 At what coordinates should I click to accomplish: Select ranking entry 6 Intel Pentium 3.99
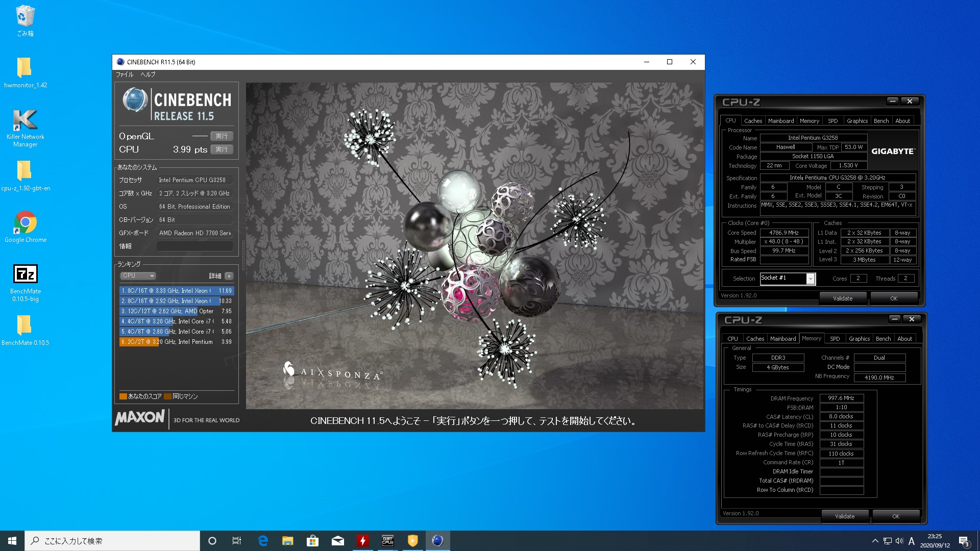click(x=177, y=342)
